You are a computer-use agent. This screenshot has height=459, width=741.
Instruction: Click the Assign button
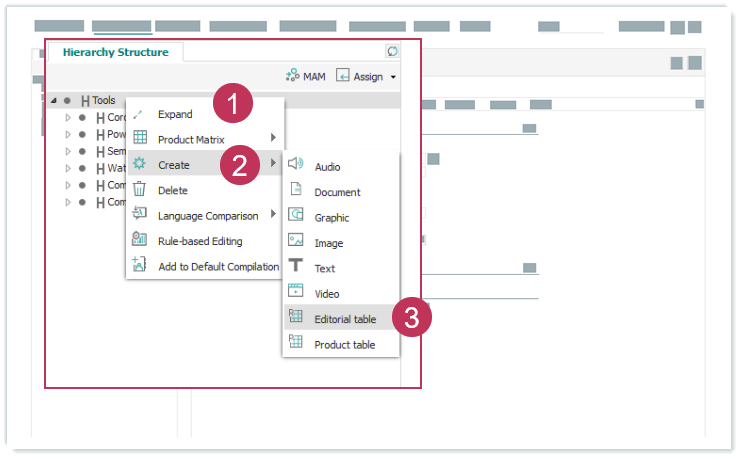click(x=360, y=76)
